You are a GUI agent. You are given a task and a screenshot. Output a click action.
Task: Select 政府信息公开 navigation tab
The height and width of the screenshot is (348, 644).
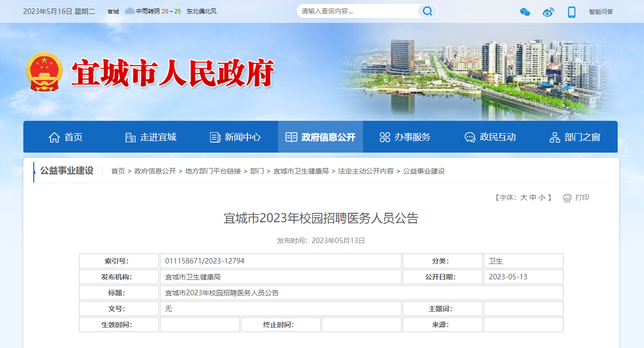[x=320, y=137]
